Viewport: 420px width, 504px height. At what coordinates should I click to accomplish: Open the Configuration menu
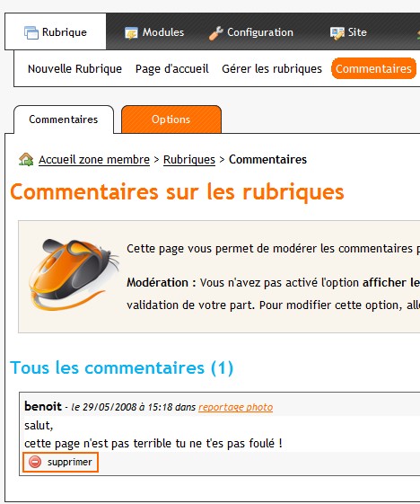(250, 32)
